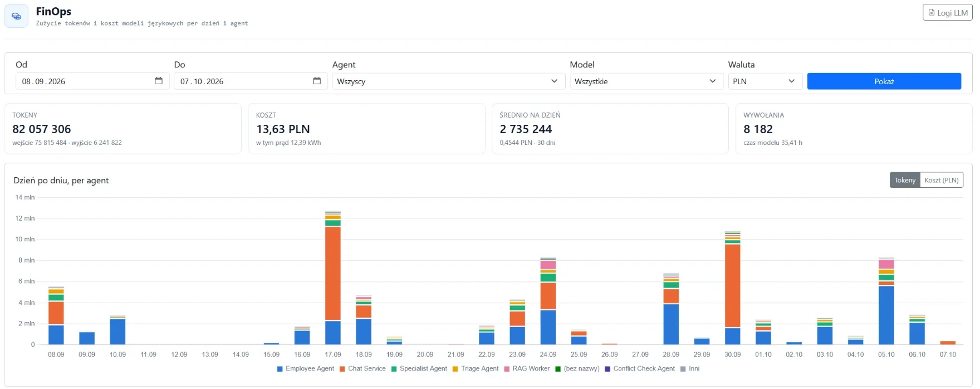Click the cost value 13,63 PLN
This screenshot has width=980, height=389.
[283, 129]
